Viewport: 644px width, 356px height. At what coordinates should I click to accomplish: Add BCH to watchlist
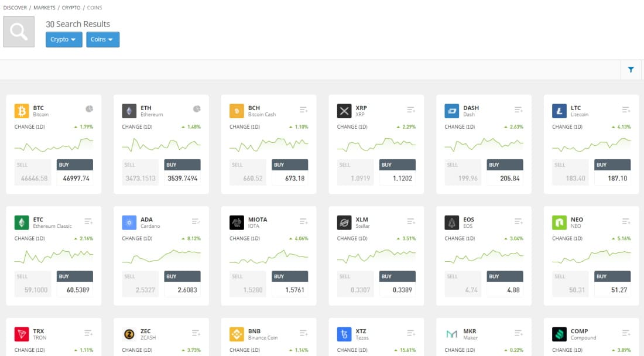303,109
